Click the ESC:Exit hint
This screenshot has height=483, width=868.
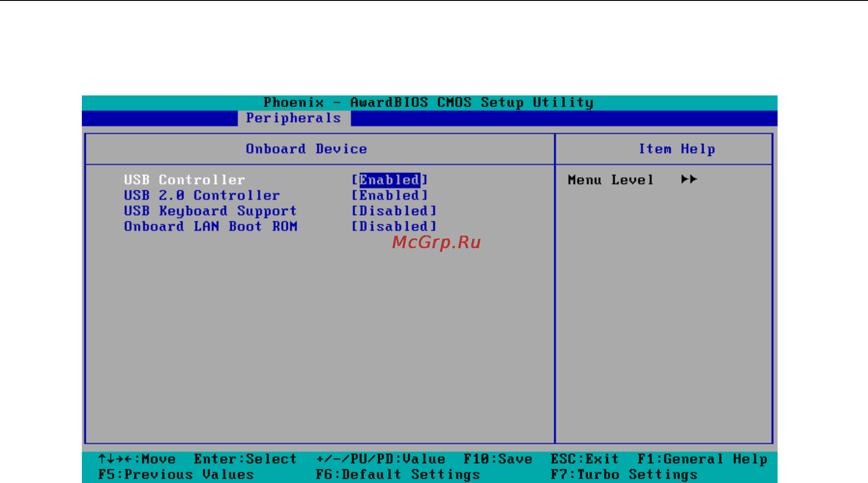click(585, 459)
